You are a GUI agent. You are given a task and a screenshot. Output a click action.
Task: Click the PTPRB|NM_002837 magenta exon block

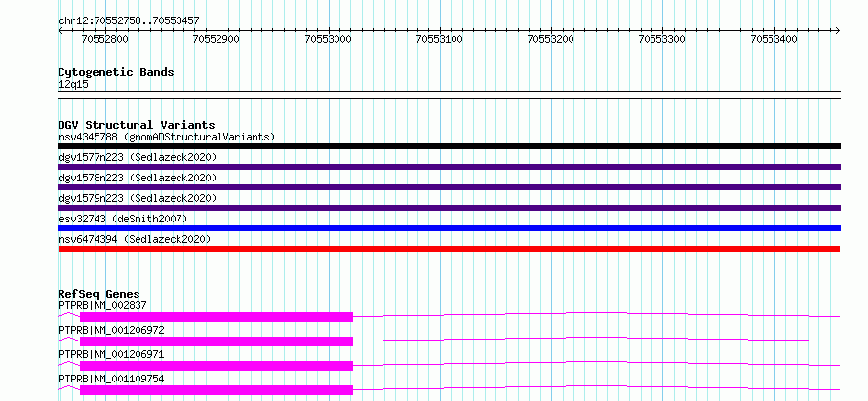pos(217,317)
